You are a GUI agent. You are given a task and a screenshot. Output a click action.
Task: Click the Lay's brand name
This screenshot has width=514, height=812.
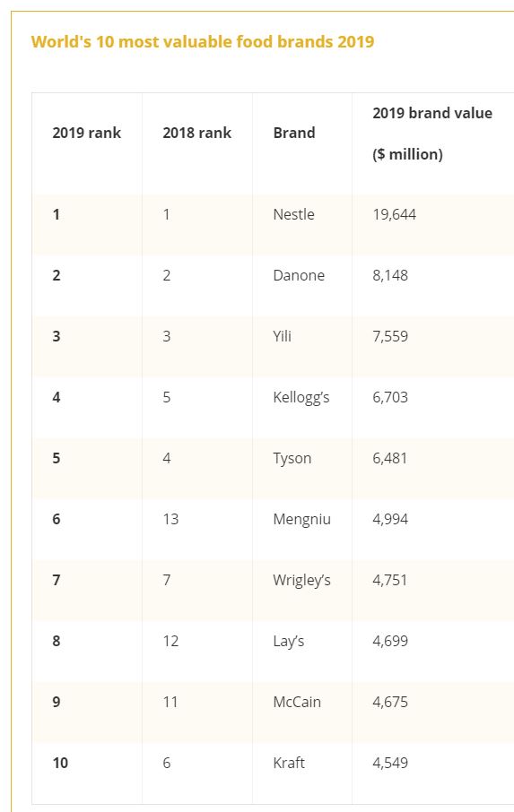point(289,641)
